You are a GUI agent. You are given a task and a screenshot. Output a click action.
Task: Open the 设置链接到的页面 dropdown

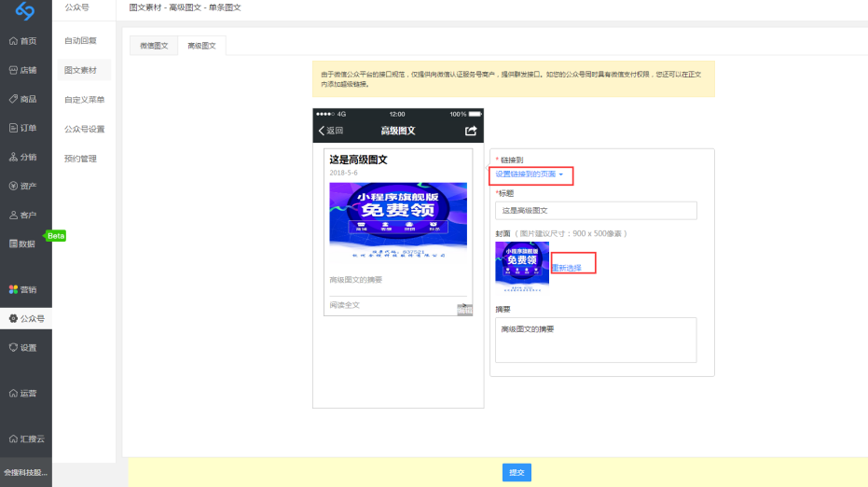tap(530, 174)
